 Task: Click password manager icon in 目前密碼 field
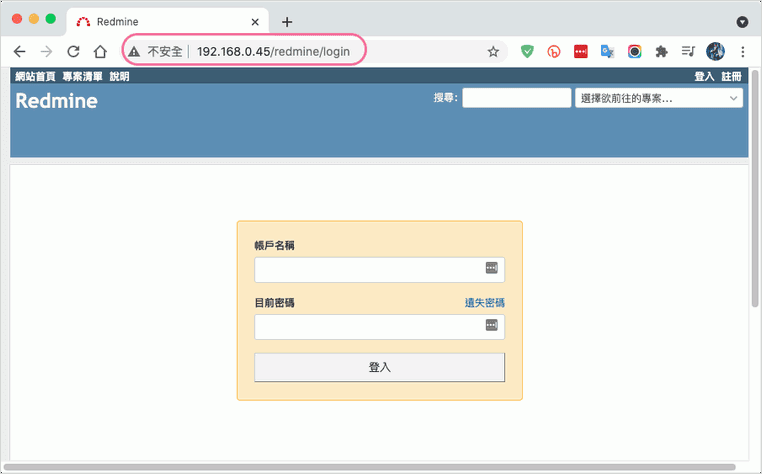492,325
